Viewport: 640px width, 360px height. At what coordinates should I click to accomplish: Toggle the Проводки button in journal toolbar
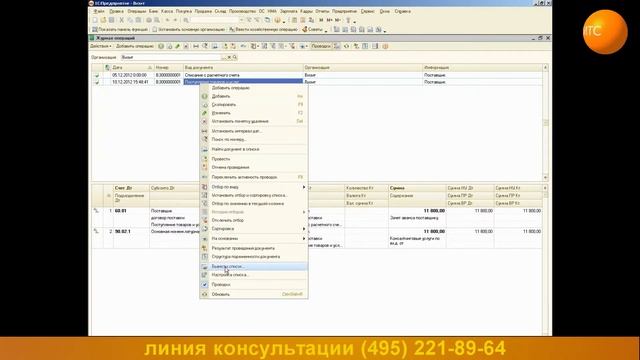tap(321, 46)
